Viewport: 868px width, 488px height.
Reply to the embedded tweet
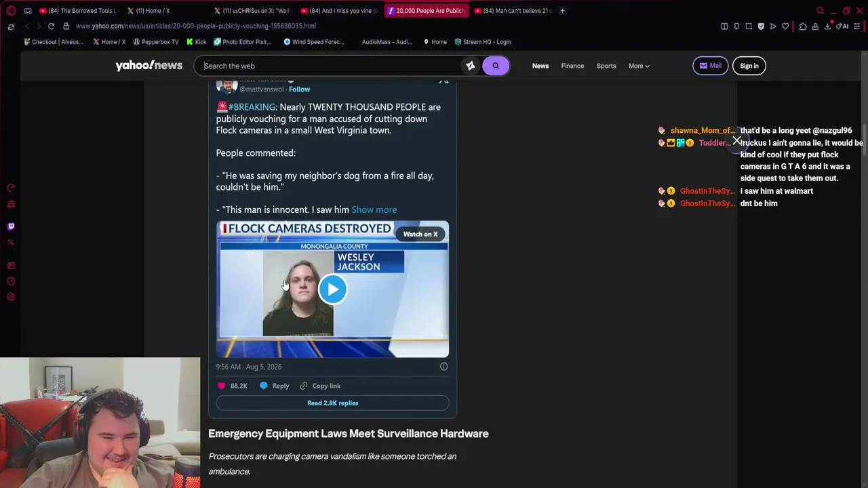click(274, 386)
